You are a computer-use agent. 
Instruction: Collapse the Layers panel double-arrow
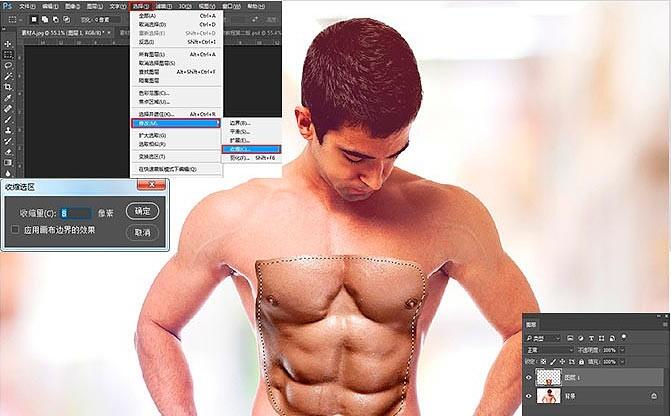(659, 316)
